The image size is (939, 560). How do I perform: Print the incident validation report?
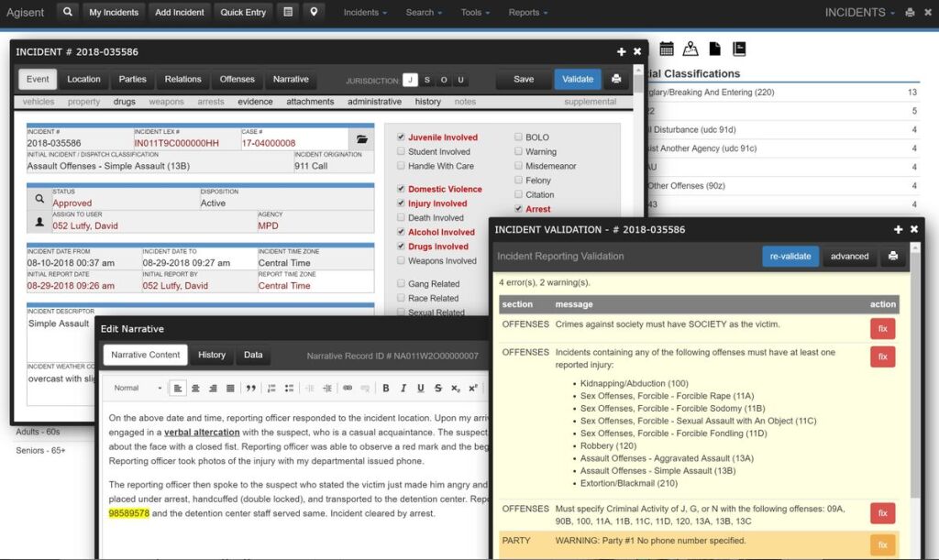coord(893,257)
